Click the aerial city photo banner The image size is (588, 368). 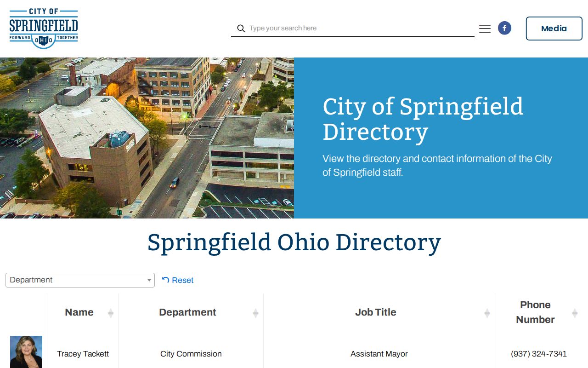147,138
